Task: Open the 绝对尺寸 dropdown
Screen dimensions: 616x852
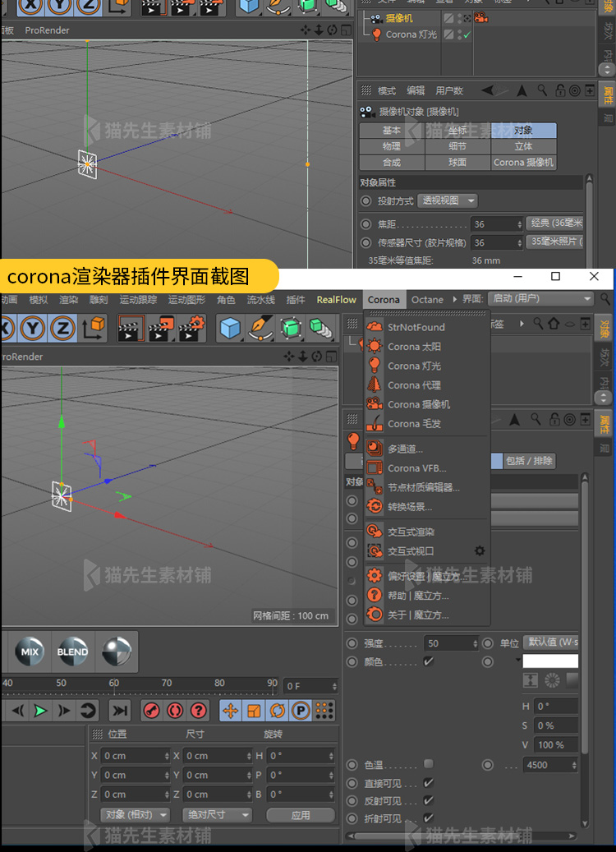Action: coord(217,815)
